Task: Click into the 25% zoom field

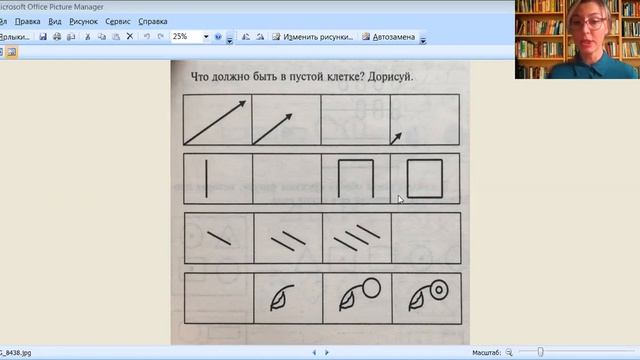Action: (x=186, y=37)
